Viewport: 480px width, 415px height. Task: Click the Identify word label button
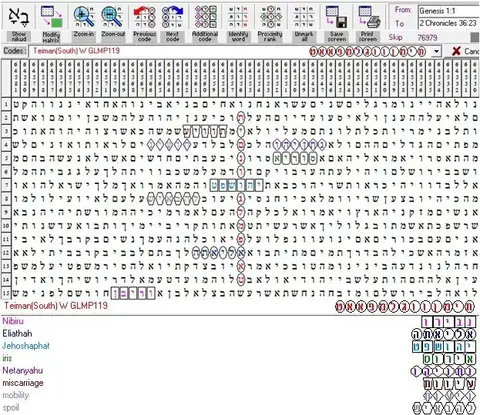pyautogui.click(x=238, y=37)
